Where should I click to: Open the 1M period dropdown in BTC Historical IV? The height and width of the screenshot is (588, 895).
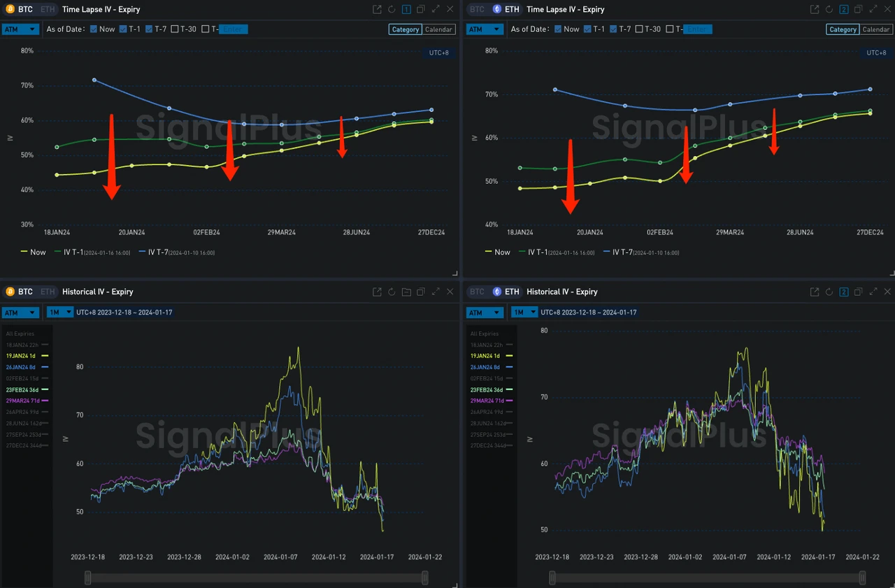click(x=59, y=313)
